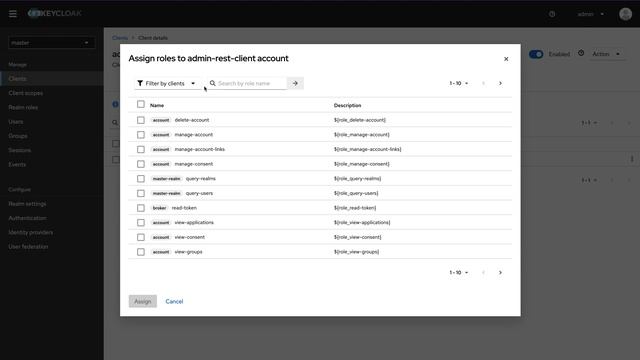Go to previous page at top pagination

click(x=483, y=83)
